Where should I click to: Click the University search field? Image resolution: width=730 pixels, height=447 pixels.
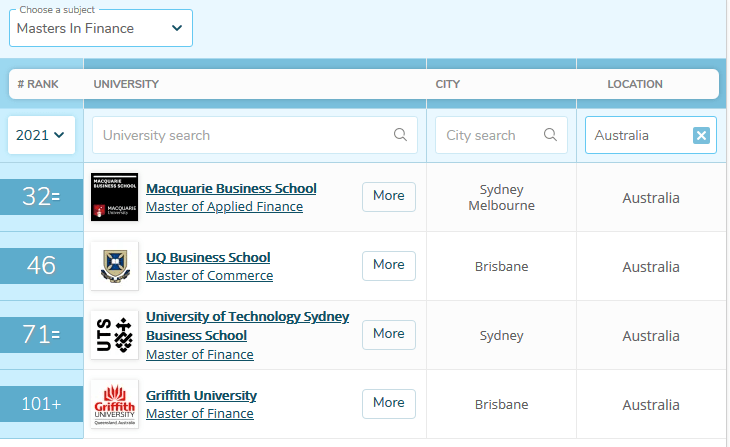255,135
